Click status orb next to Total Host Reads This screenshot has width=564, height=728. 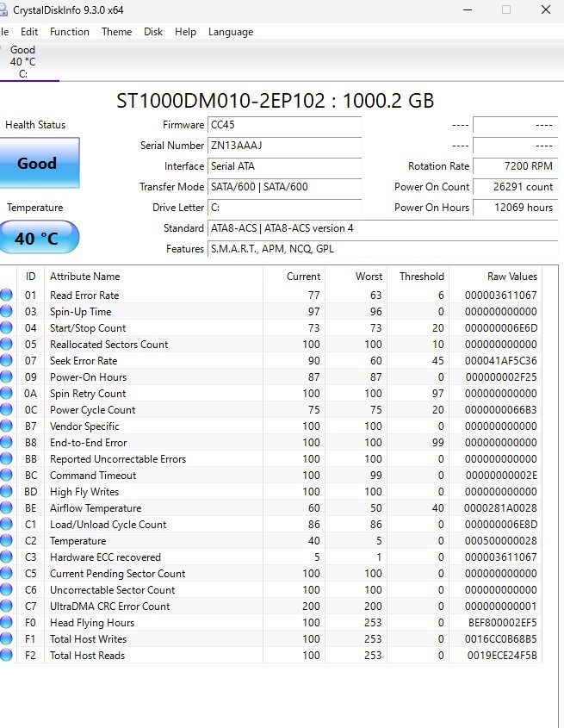point(6,656)
